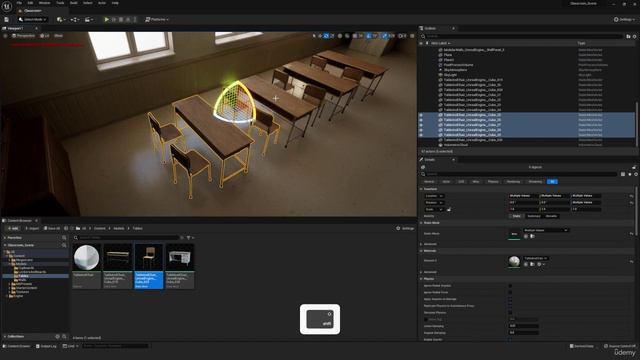
Task: Collapse the Transform section in Details
Action: [421, 189]
